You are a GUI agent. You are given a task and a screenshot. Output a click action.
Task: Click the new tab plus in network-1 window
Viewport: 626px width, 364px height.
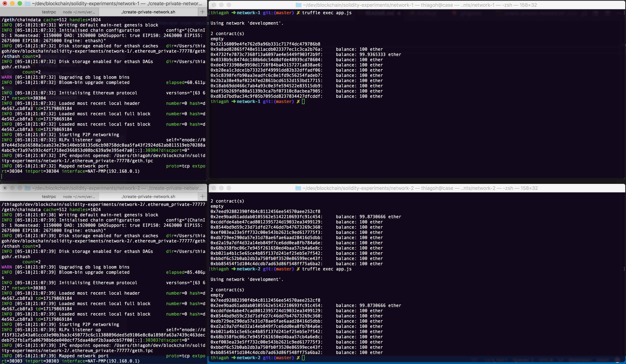[203, 12]
